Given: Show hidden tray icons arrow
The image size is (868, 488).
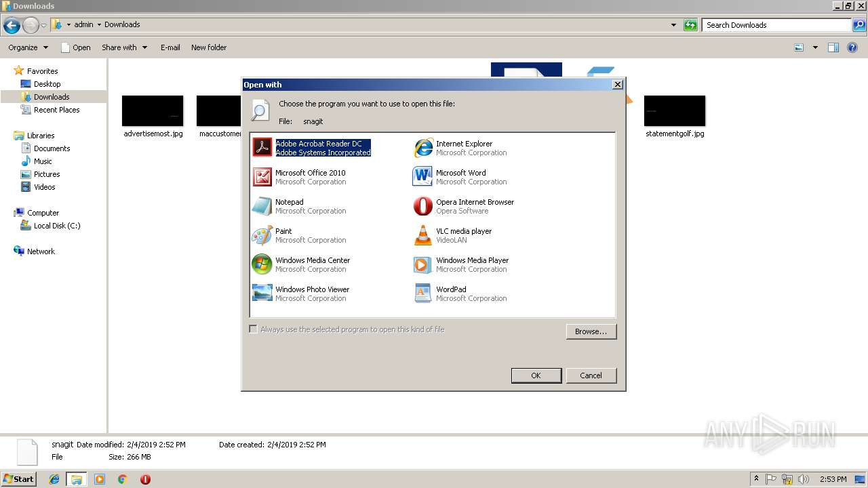Looking at the screenshot, I should (x=756, y=479).
